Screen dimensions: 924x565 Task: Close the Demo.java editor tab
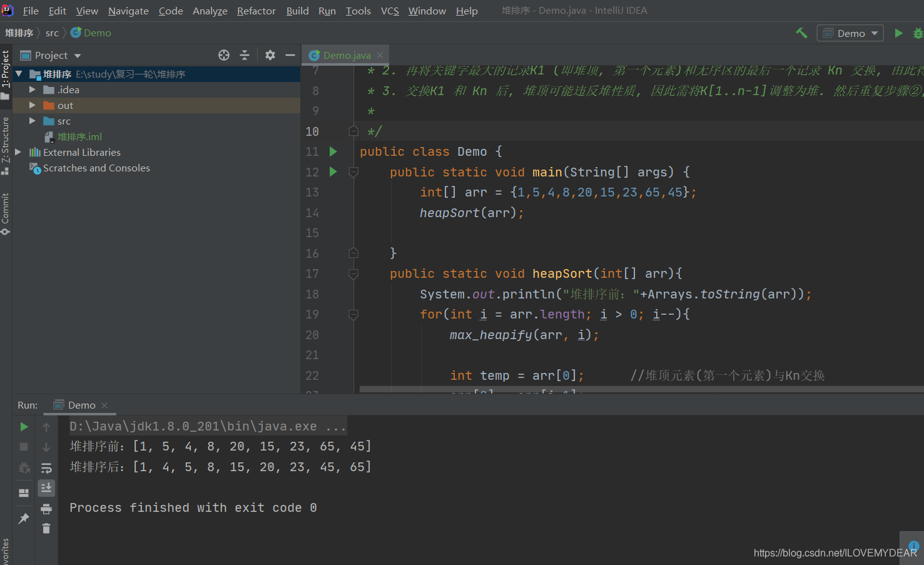[380, 55]
